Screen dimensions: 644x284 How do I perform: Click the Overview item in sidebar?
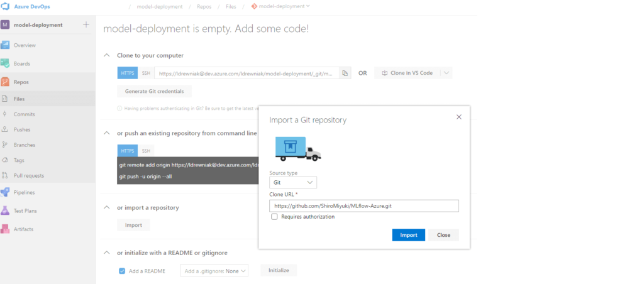click(x=48, y=45)
